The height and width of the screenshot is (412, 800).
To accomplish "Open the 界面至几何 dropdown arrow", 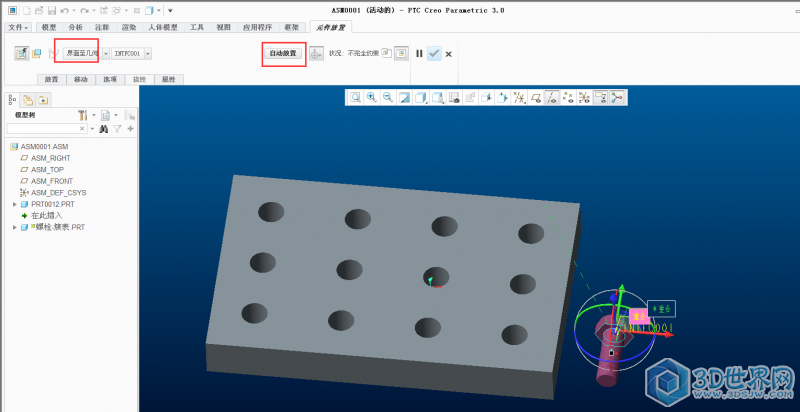I will tap(106, 54).
